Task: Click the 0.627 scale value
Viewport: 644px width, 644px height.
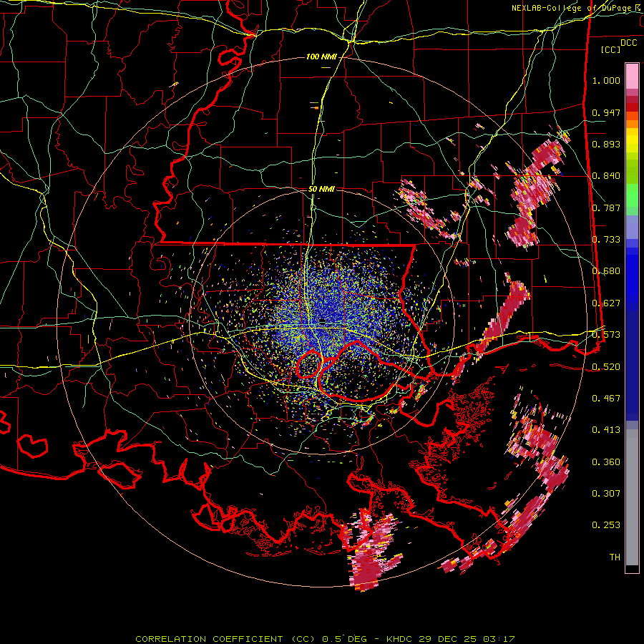Action: coord(606,303)
